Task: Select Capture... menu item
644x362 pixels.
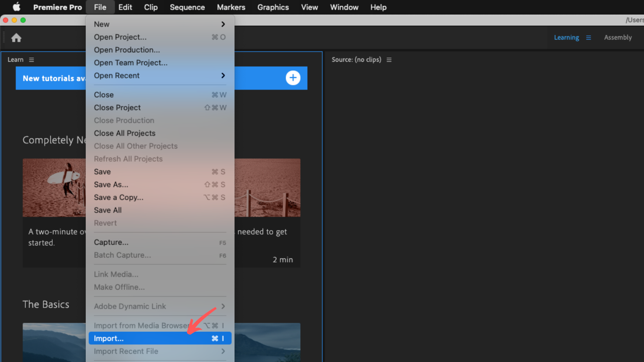Action: (x=160, y=242)
